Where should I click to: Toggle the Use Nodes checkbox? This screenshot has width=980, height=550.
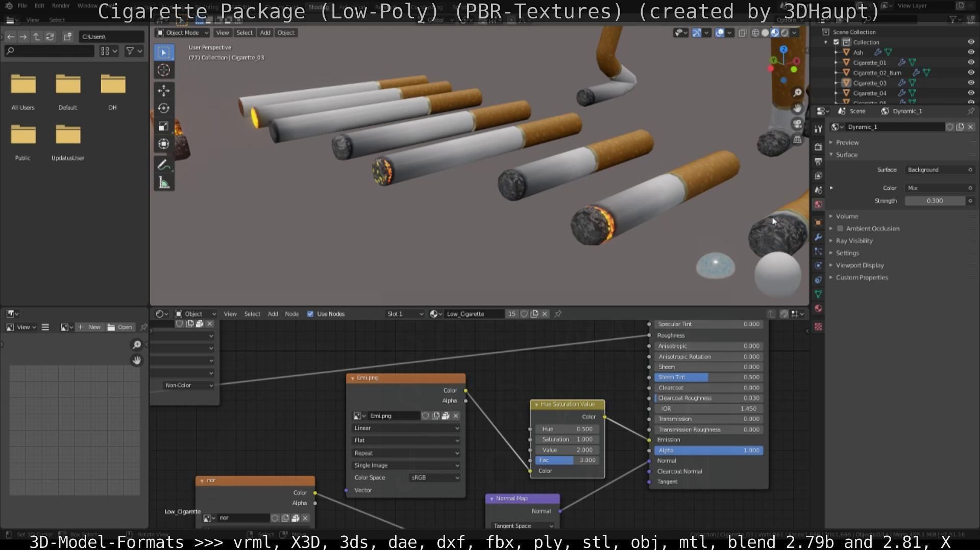(310, 314)
